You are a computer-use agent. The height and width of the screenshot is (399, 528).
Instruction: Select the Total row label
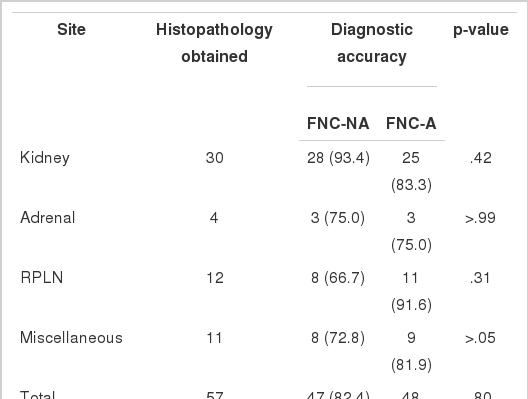pos(37,395)
